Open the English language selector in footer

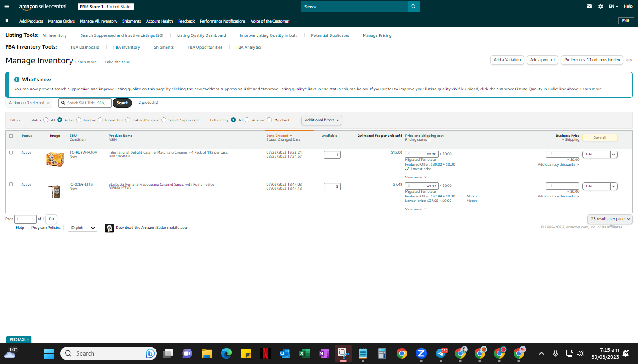82,228
